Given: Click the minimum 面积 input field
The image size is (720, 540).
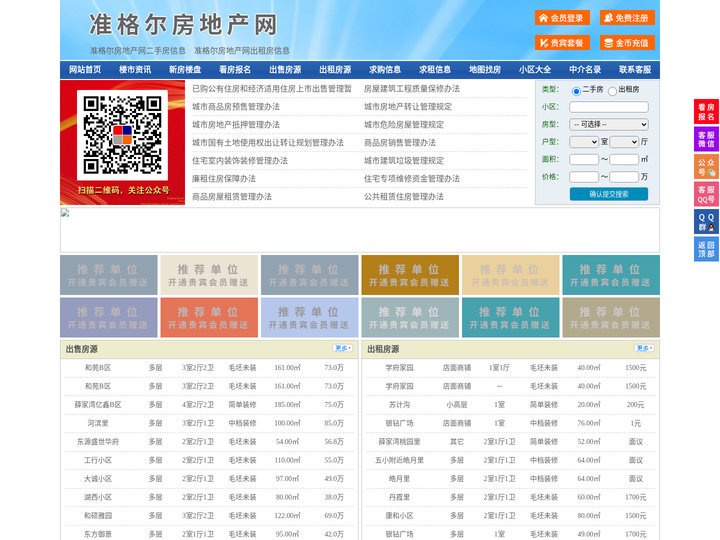Looking at the screenshot, I should 584,159.
